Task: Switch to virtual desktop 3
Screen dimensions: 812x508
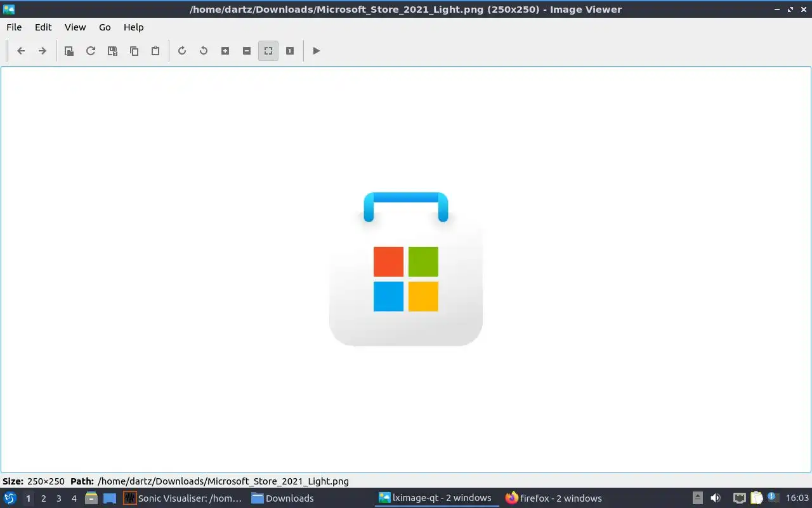Action: (x=58, y=498)
